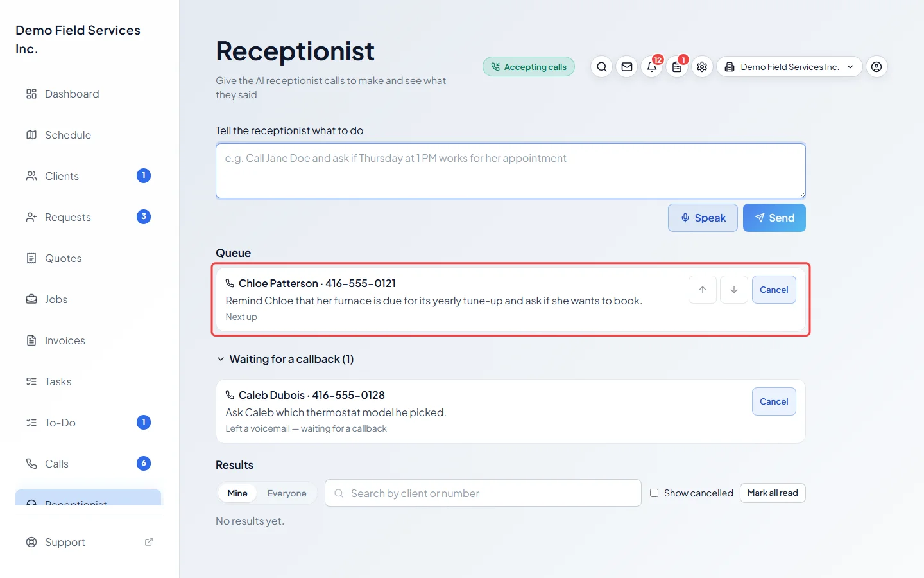Click phone icon beside Caleb Dubois
The image size is (924, 578).
(230, 395)
